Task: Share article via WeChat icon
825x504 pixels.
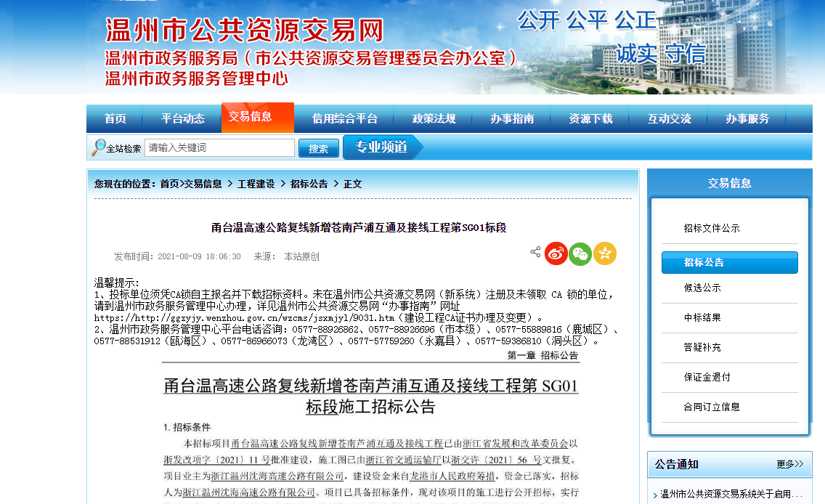Action: coord(580,253)
